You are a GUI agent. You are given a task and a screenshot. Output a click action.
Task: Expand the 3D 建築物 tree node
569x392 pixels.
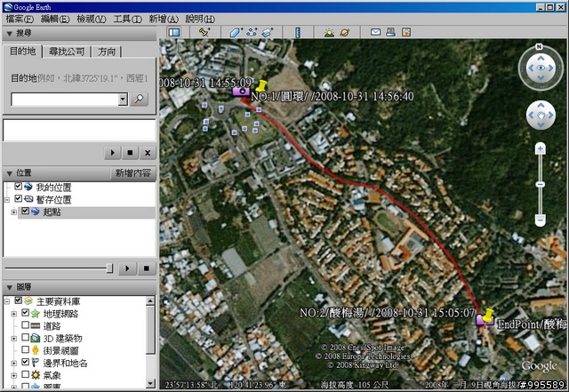coord(14,339)
